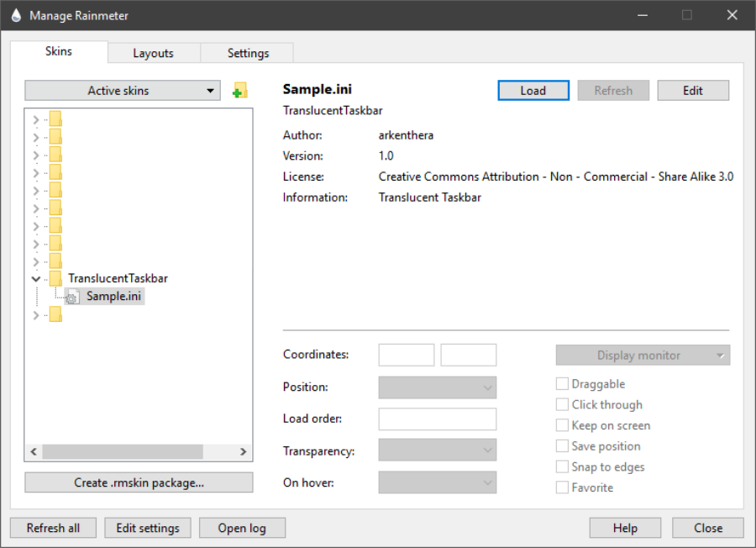Switch to the Layouts tab
This screenshot has width=756, height=548.
click(x=153, y=53)
